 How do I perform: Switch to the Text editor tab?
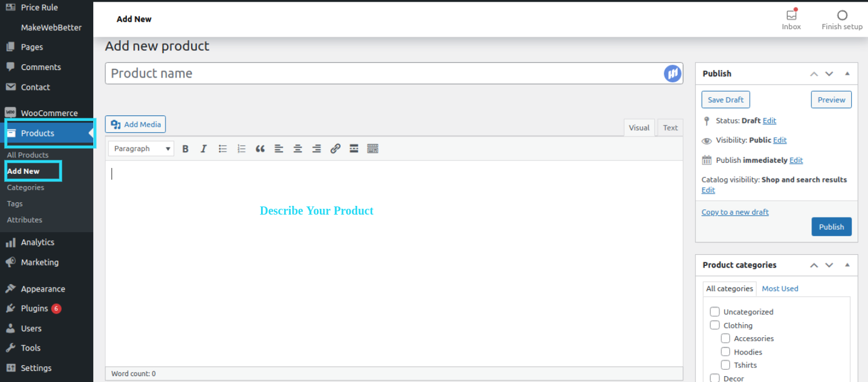(670, 127)
